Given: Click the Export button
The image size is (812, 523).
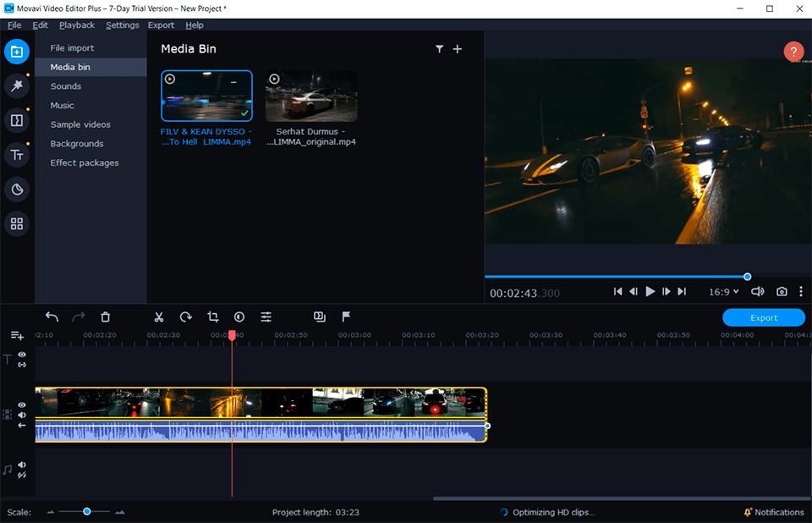Looking at the screenshot, I should 763,317.
